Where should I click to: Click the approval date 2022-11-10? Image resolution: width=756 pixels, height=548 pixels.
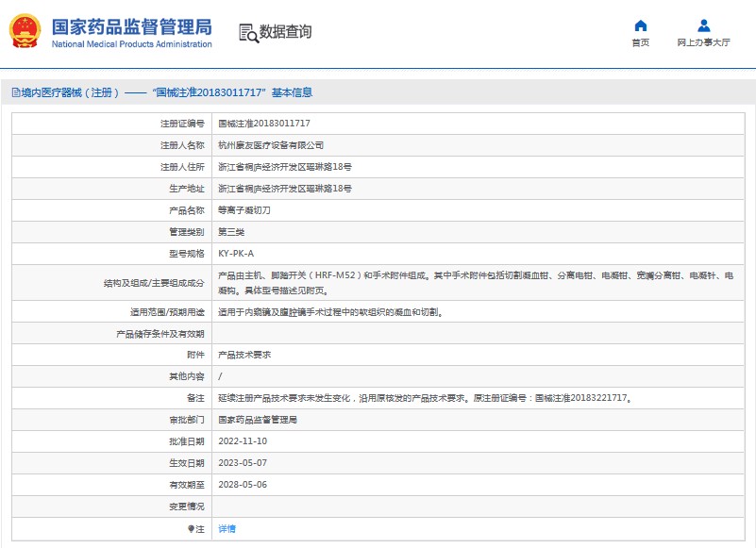[243, 441]
